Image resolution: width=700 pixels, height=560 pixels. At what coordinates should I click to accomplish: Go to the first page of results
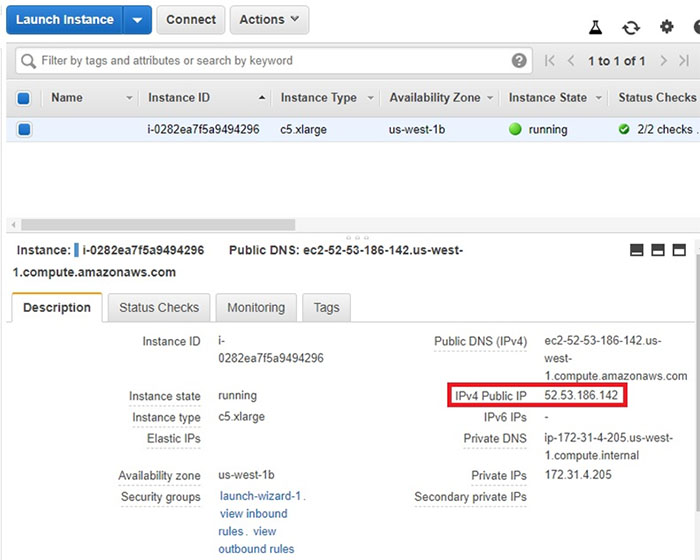549,61
